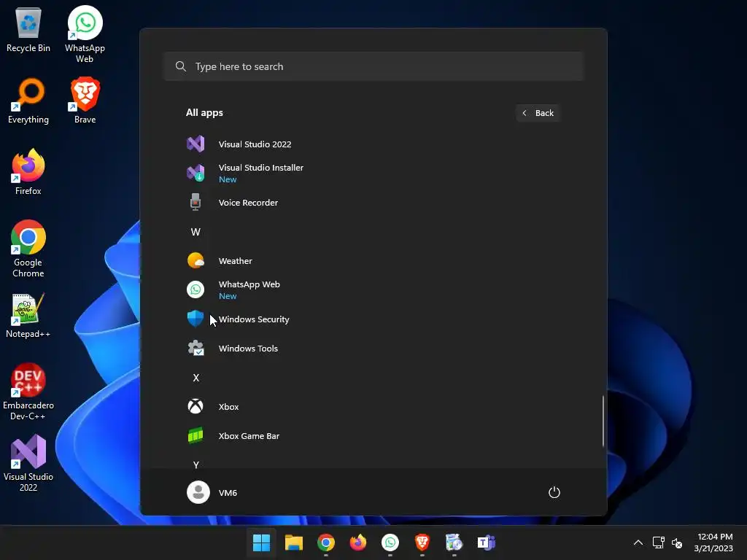Image resolution: width=747 pixels, height=560 pixels.
Task: Select the Notepad++ desktop shortcut
Action: click(x=28, y=315)
